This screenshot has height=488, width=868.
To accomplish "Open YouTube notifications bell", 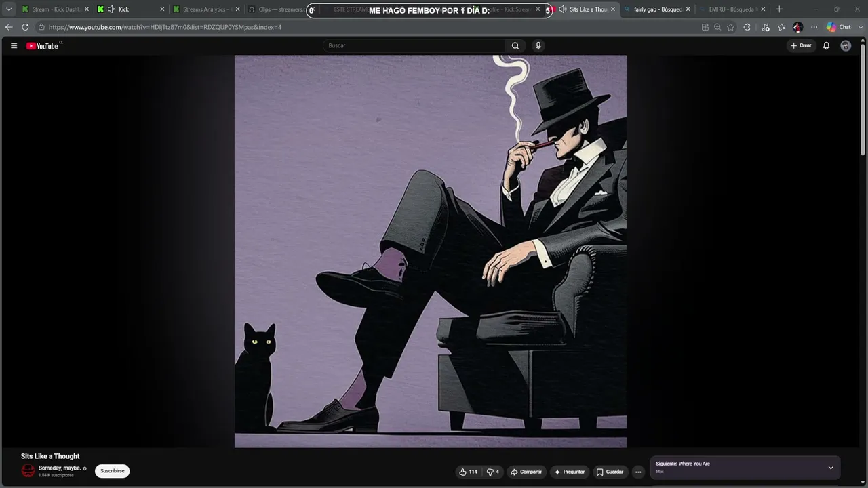I will (x=826, y=45).
